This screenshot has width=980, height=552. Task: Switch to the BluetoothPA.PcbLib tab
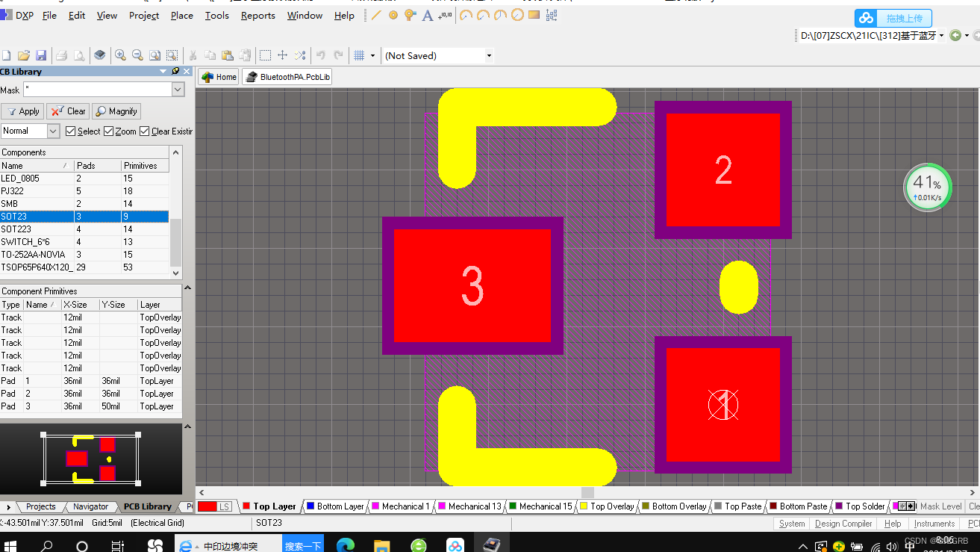pyautogui.click(x=287, y=77)
